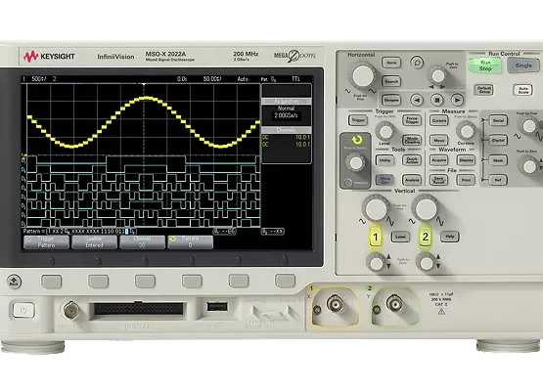This screenshot has height=392, width=543.
Task: Open the Qualifier Entered softkey menu
Action: pyautogui.click(x=94, y=241)
